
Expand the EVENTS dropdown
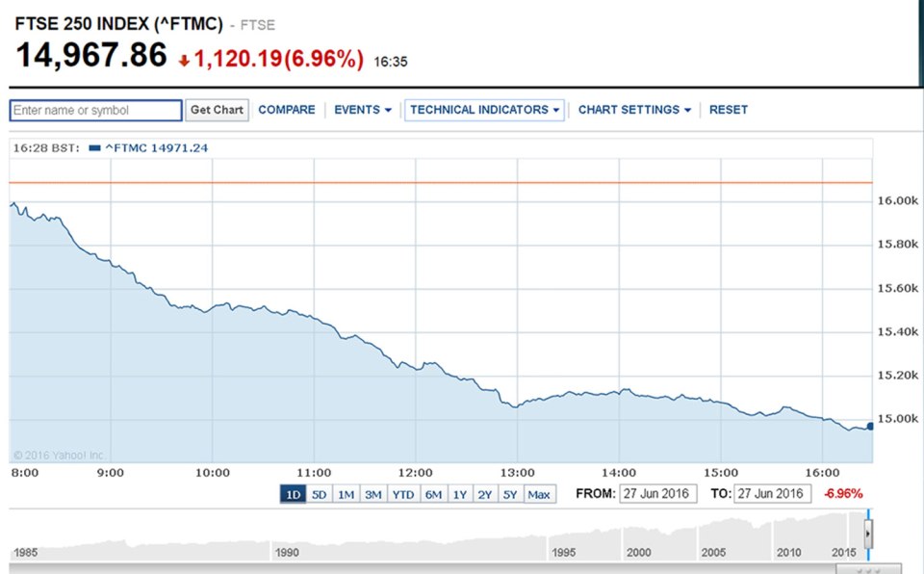click(363, 110)
